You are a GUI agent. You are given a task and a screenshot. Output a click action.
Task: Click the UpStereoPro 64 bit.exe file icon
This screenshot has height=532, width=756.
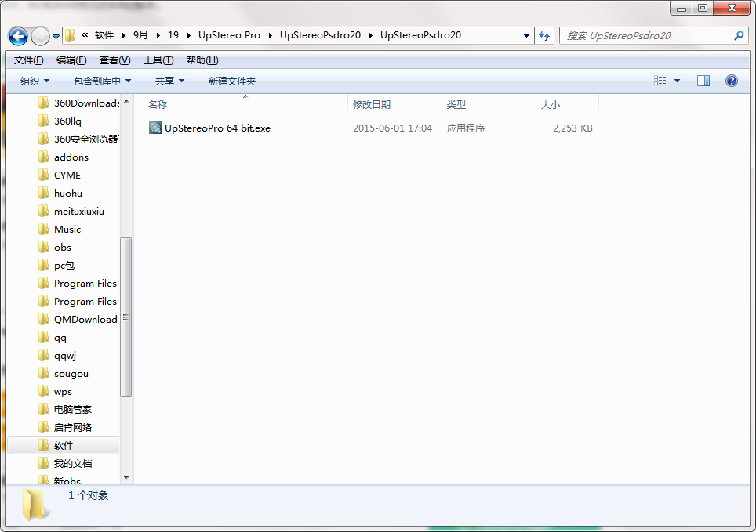155,128
